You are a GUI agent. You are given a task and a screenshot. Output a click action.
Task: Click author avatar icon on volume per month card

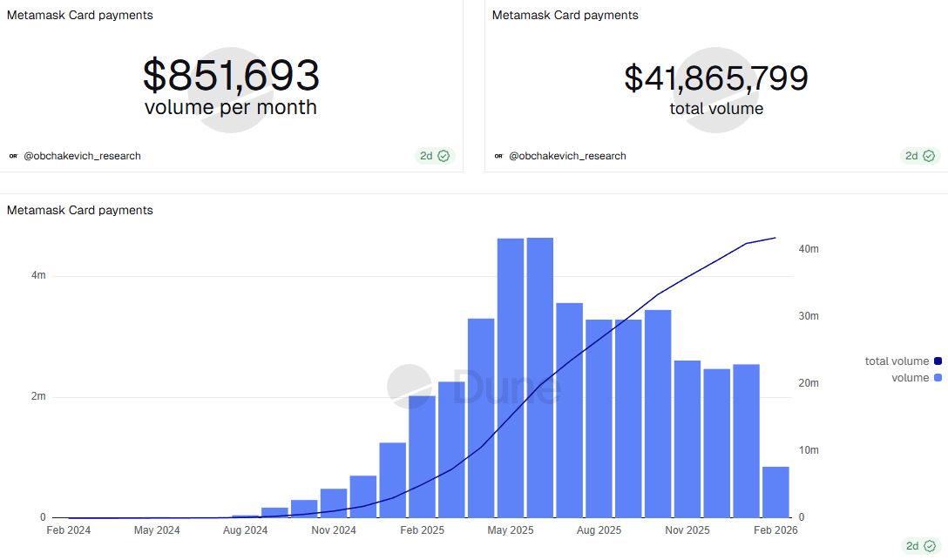pyautogui.click(x=13, y=156)
